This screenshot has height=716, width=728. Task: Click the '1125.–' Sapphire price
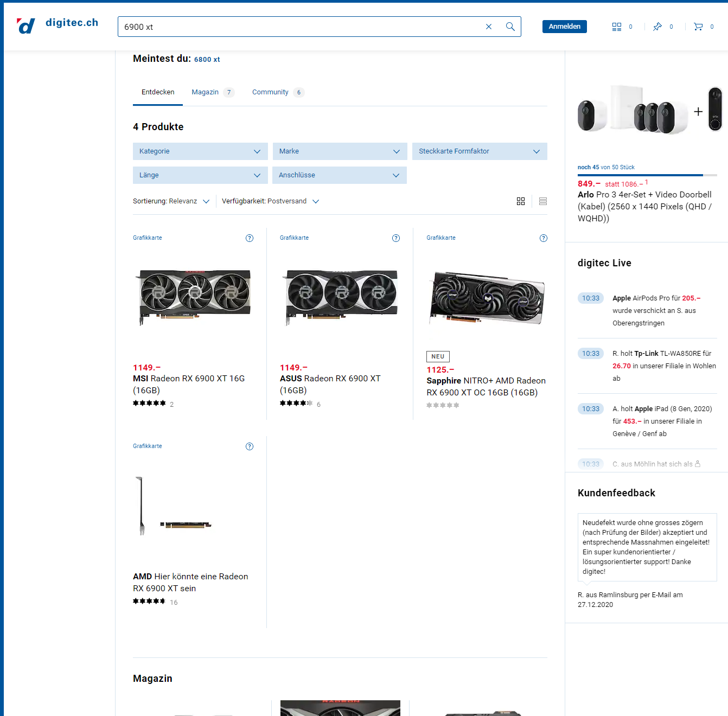coord(440,370)
